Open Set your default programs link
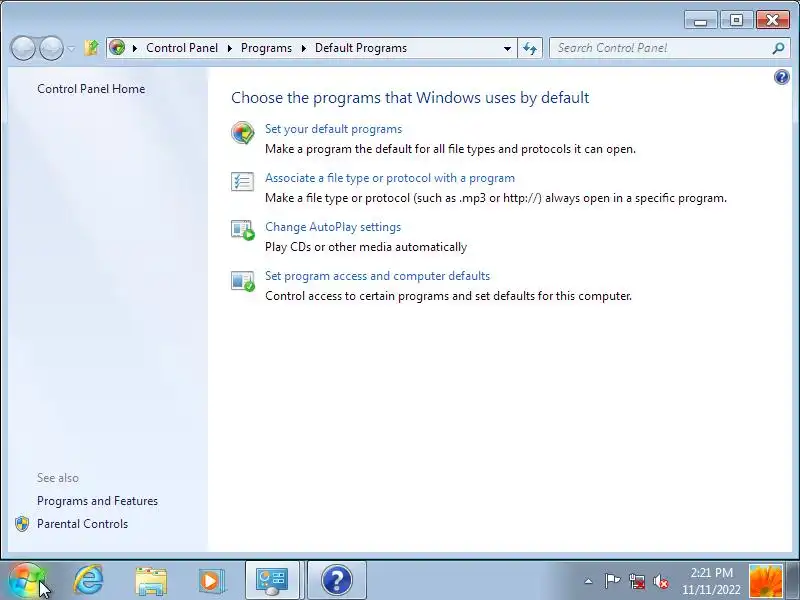The image size is (800, 600). tap(333, 129)
